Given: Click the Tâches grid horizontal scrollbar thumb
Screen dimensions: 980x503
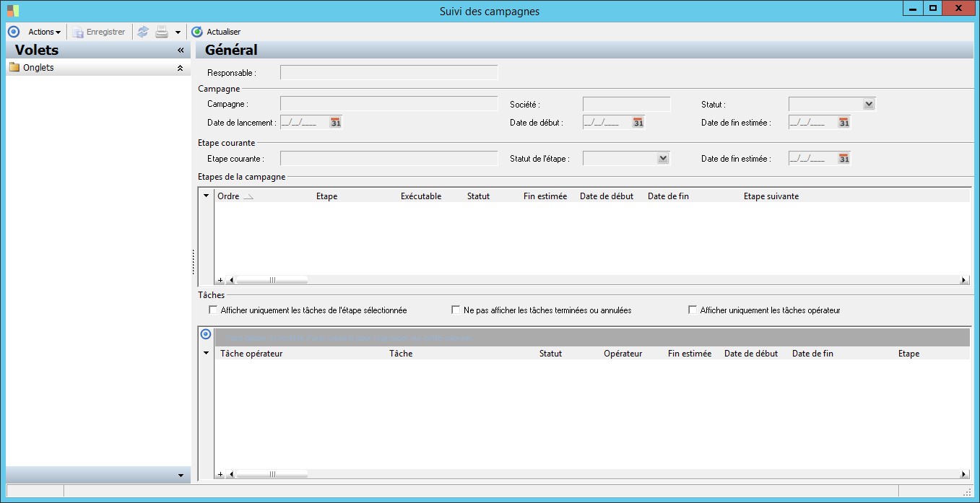Looking at the screenshot, I should [272, 474].
